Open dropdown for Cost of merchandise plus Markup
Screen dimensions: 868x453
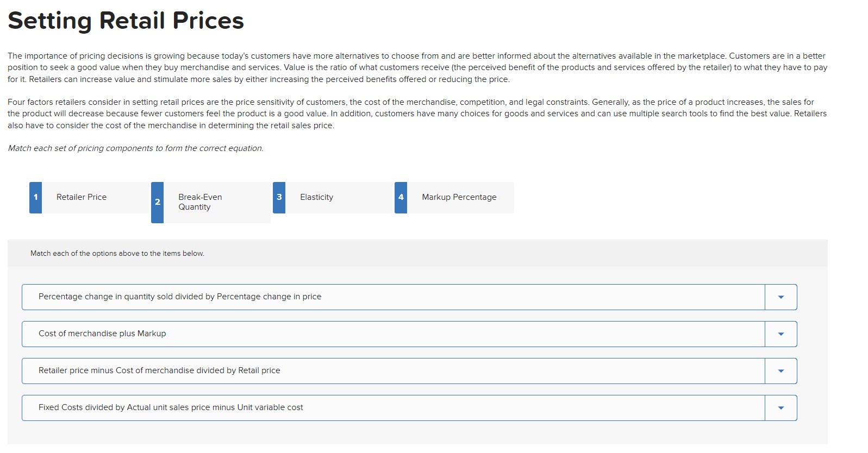[x=780, y=334]
